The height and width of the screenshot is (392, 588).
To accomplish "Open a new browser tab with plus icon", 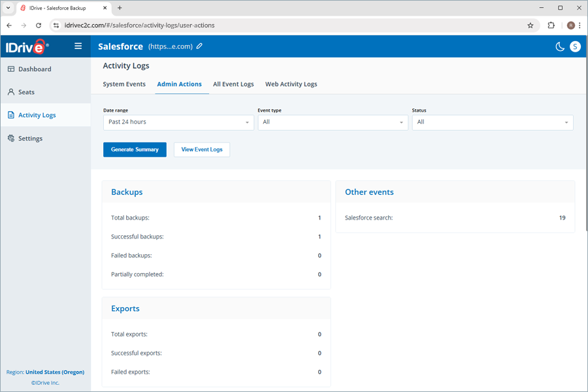I will (120, 8).
